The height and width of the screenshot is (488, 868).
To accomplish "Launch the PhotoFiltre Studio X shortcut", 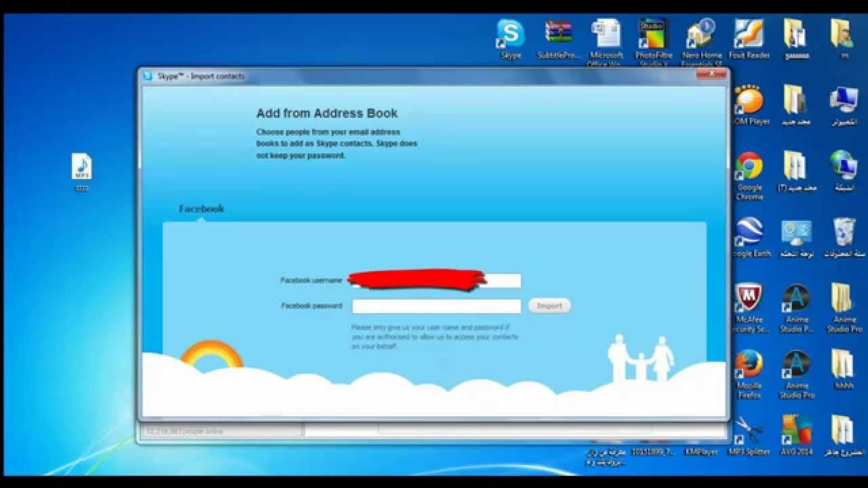I will pos(654,41).
